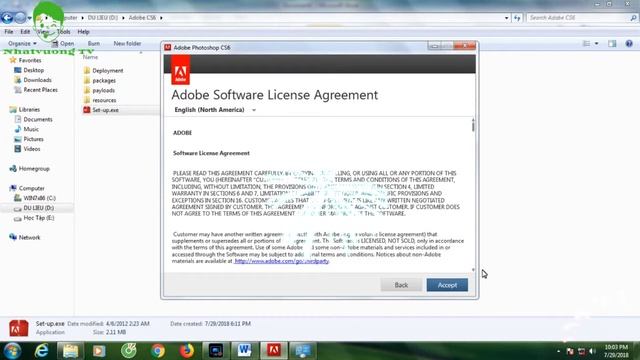Viewport: 640px width, 360px height.
Task: Open the adobe.com thirdparty link
Action: pos(282,261)
